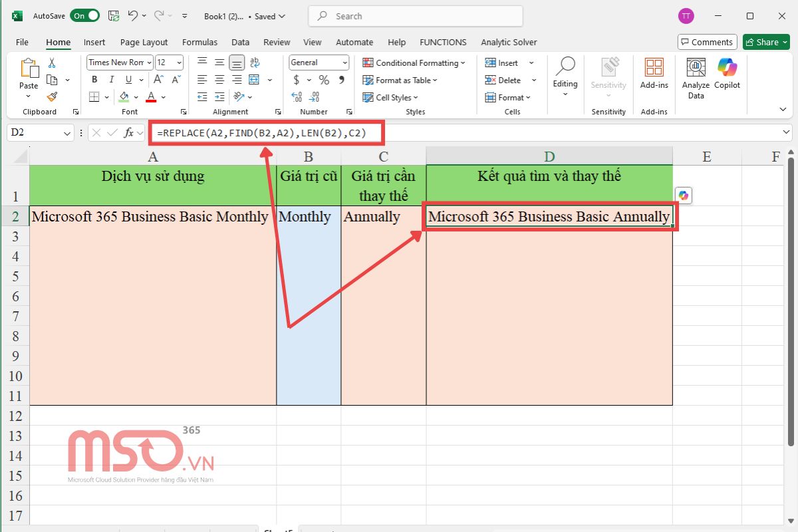Switch to the Analytic Solver tab
Viewport: 798px width, 532px height.
click(x=509, y=42)
